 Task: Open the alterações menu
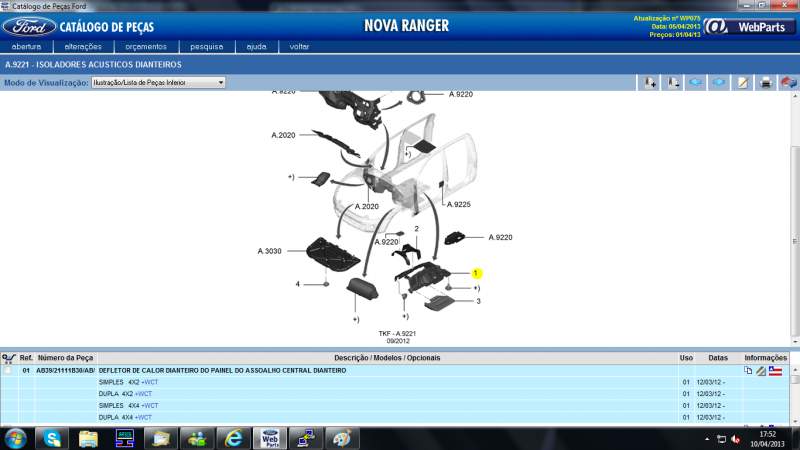coord(83,46)
